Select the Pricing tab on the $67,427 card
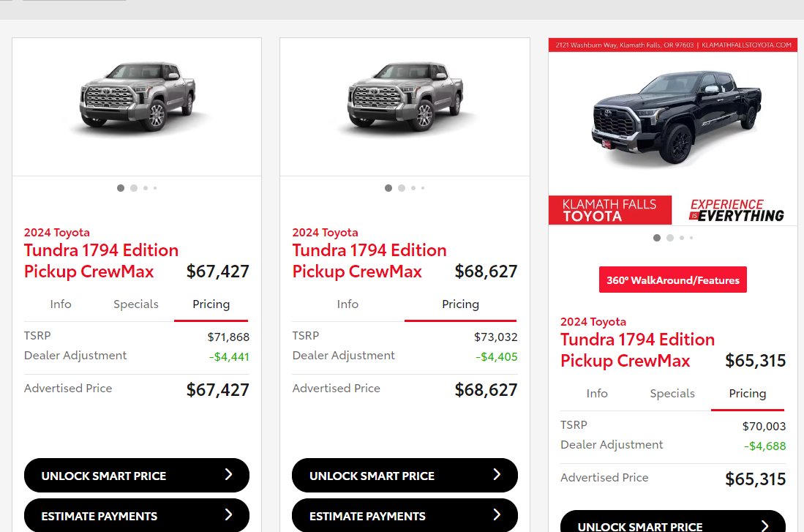The width and height of the screenshot is (804, 532). [211, 304]
